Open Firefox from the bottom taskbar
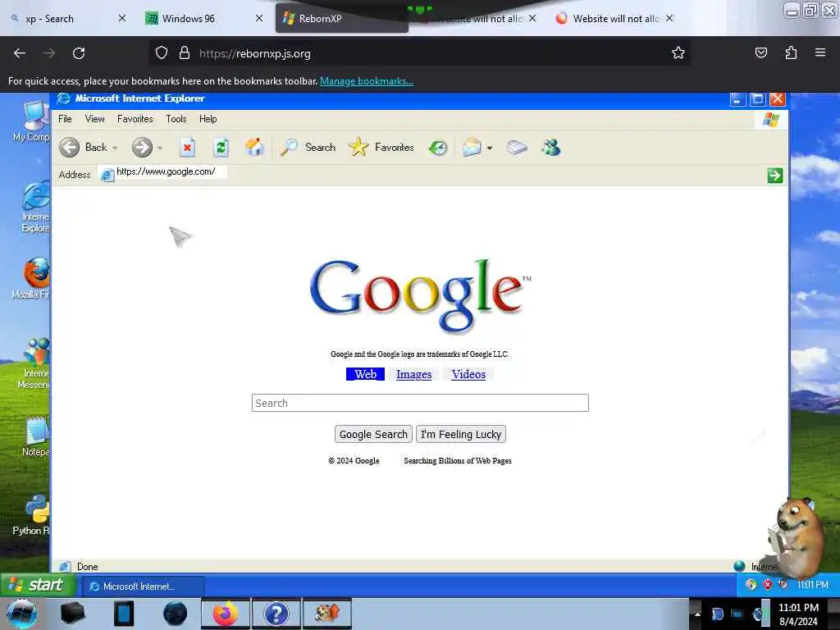This screenshot has height=630, width=840. click(x=225, y=614)
